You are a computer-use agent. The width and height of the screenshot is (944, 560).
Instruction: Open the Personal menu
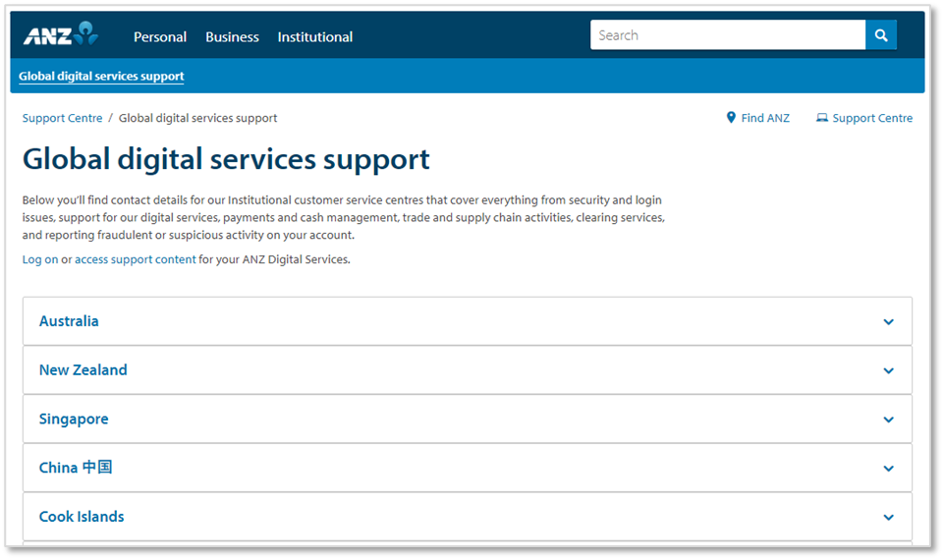(x=160, y=37)
